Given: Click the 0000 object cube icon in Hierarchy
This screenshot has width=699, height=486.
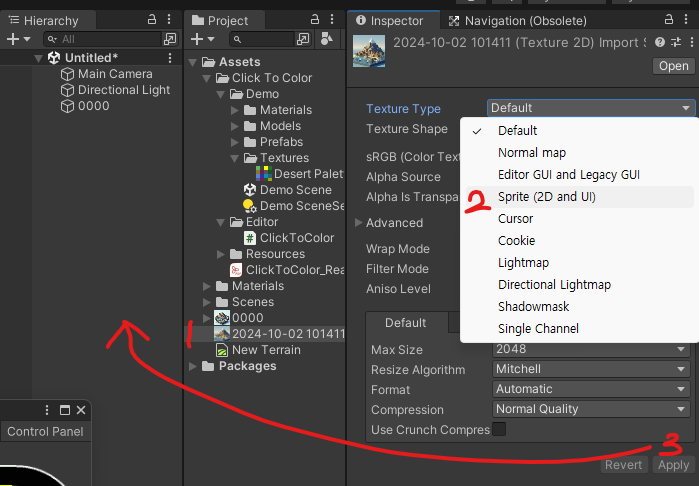Looking at the screenshot, I should 67,106.
